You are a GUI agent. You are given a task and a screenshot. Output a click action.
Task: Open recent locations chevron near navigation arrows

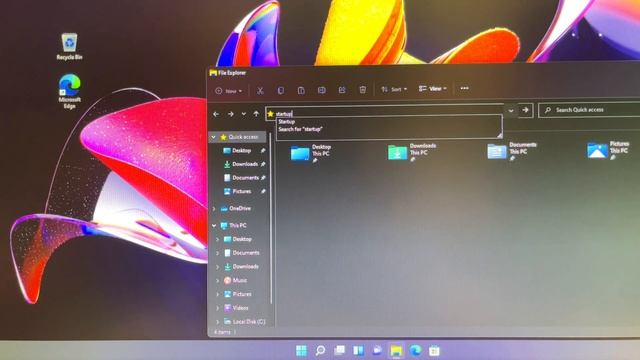click(244, 114)
